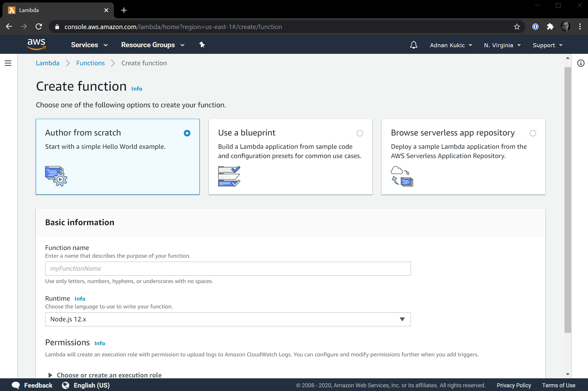This screenshot has width=588, height=391.
Task: Open the N. Virginia region dropdown
Action: tap(502, 45)
